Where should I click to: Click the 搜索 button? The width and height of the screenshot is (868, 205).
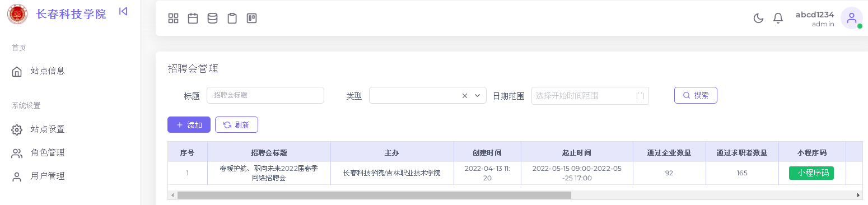696,95
